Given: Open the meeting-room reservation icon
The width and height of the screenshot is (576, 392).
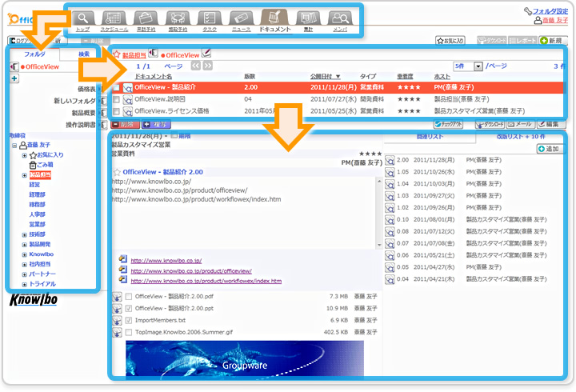Looking at the screenshot, I should tap(178, 18).
